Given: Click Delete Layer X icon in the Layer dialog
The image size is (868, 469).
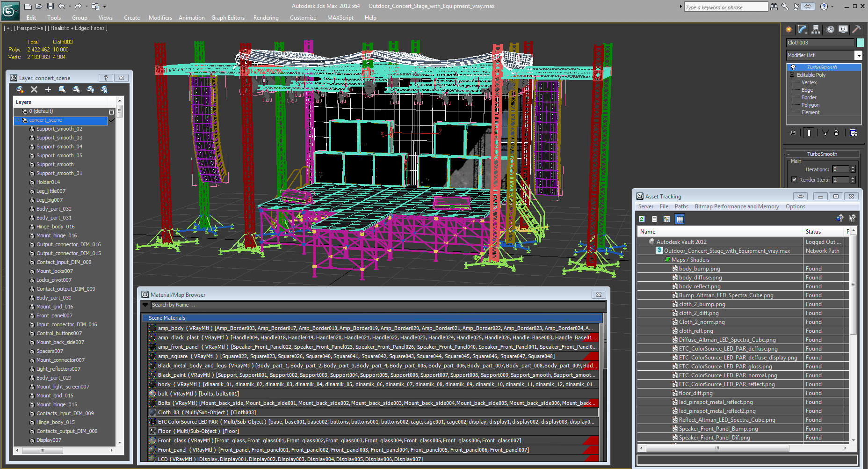Looking at the screenshot, I should [x=34, y=89].
